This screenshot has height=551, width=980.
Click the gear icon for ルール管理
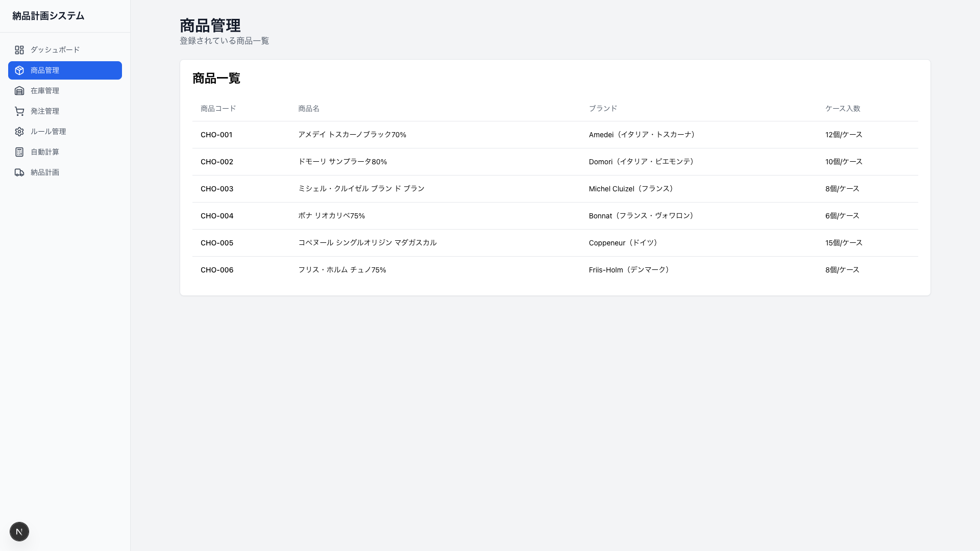[x=19, y=132]
